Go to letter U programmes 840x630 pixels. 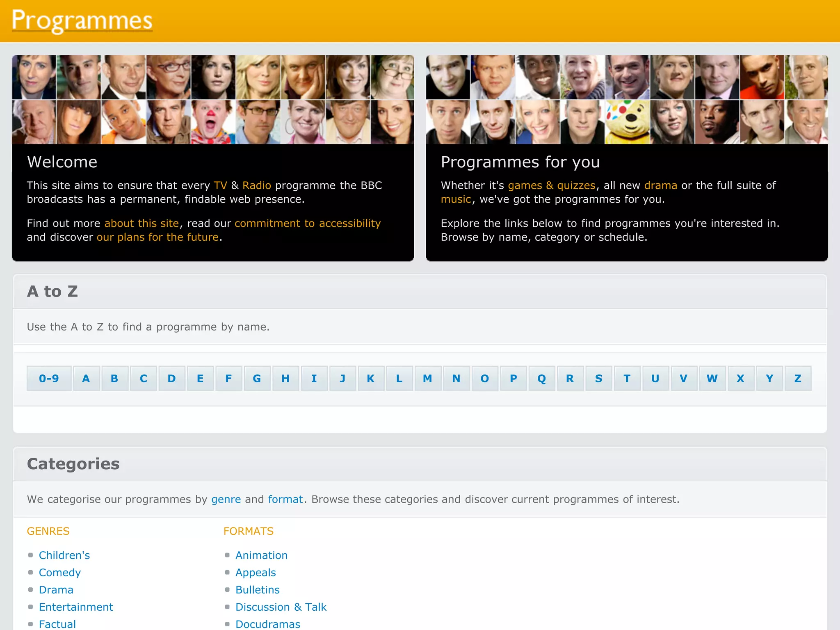pos(655,378)
